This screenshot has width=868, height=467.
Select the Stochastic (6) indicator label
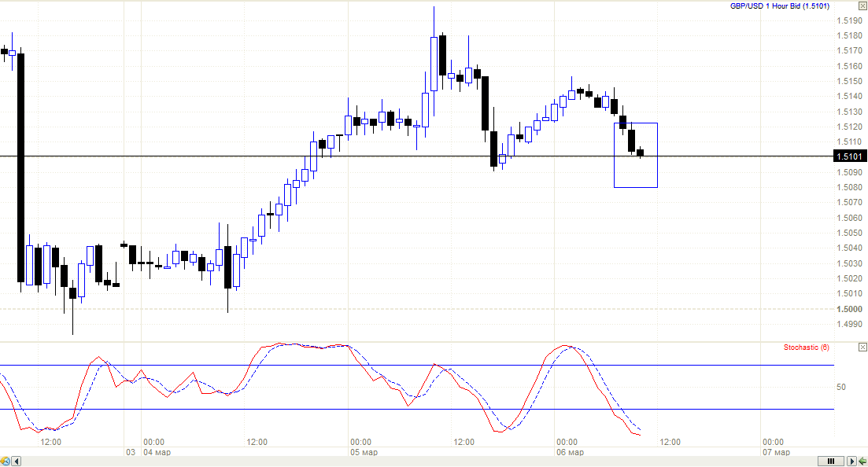tap(806, 347)
